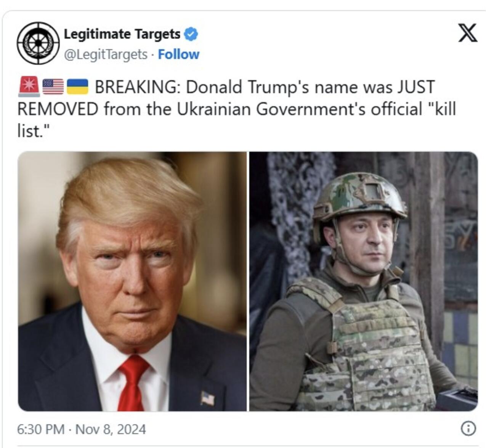This screenshot has height=448, width=486.
Task: Open the X logo link
Action: pyautogui.click(x=467, y=33)
